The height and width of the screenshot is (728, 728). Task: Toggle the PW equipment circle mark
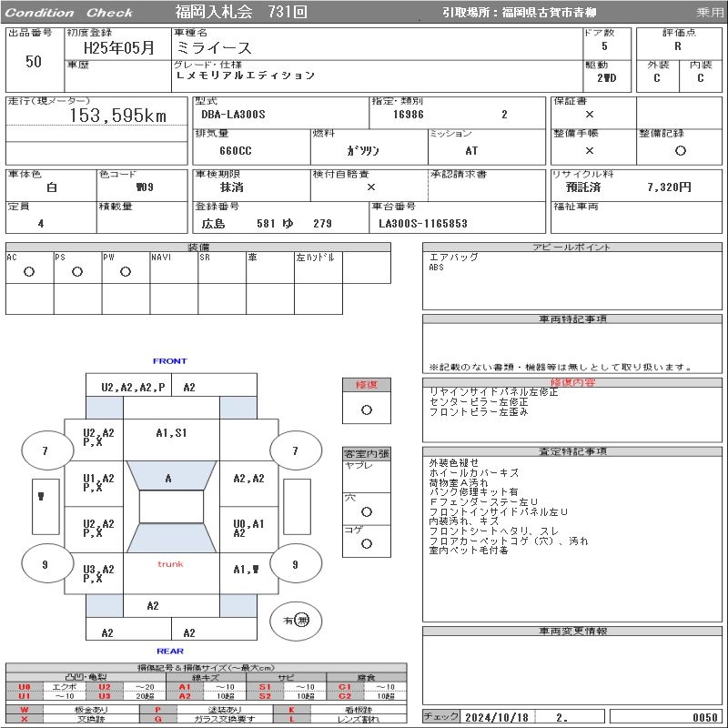coord(125,271)
